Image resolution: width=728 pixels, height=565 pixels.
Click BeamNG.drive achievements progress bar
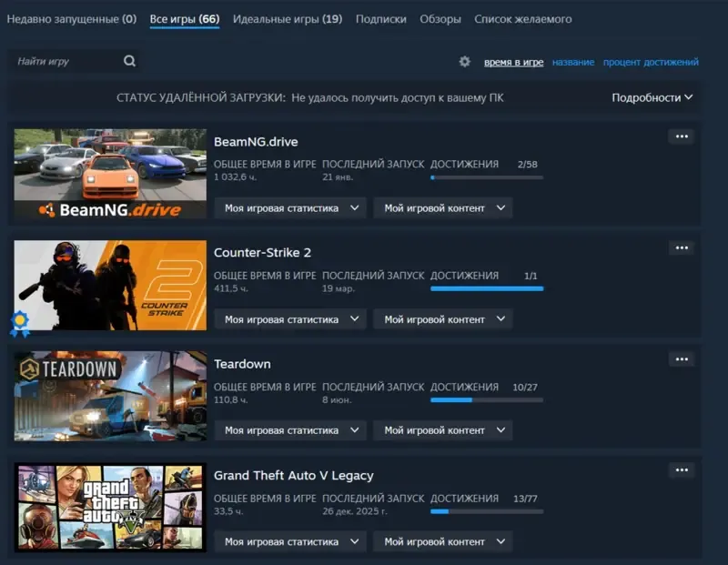pyautogui.click(x=487, y=177)
